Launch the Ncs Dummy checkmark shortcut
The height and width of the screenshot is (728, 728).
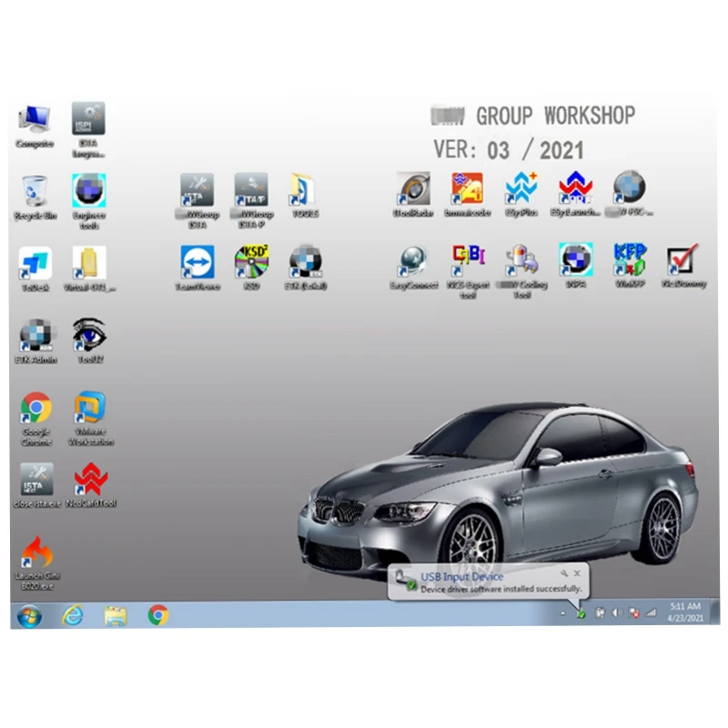(684, 265)
